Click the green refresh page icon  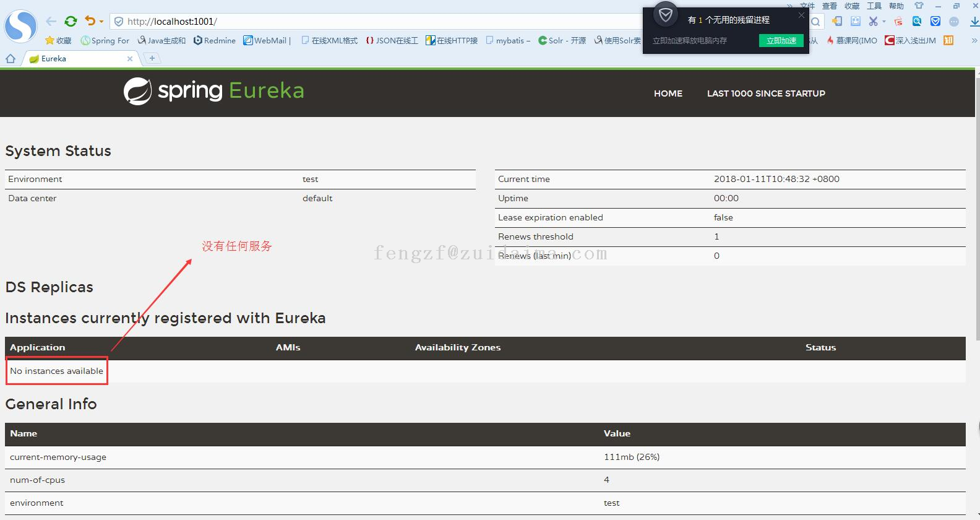(71, 21)
